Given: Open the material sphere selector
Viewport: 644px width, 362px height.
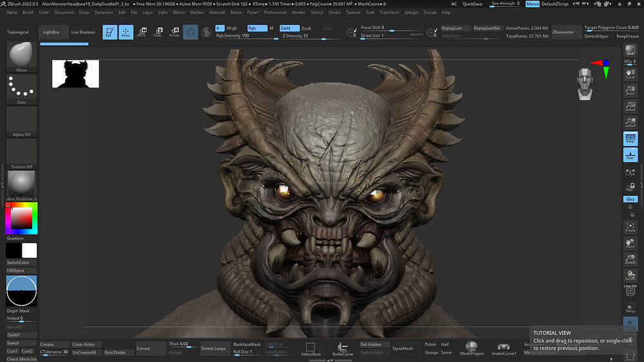Looking at the screenshot, I should coord(21,186).
